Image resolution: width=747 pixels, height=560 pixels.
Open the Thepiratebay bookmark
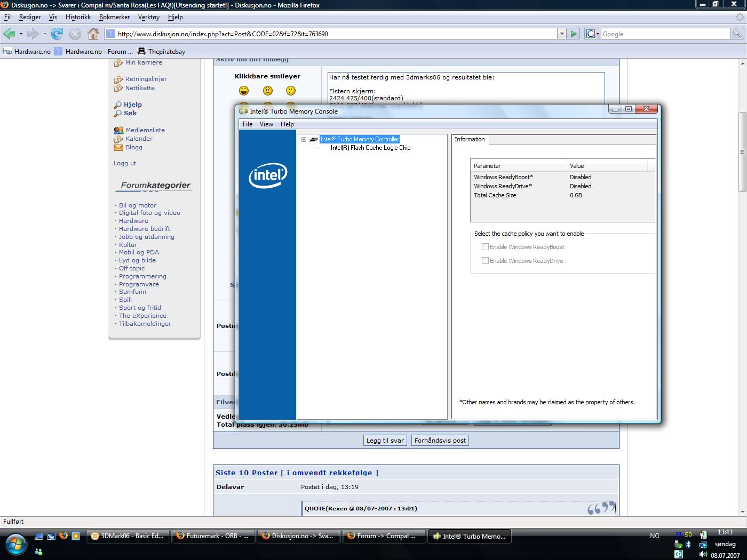click(161, 52)
